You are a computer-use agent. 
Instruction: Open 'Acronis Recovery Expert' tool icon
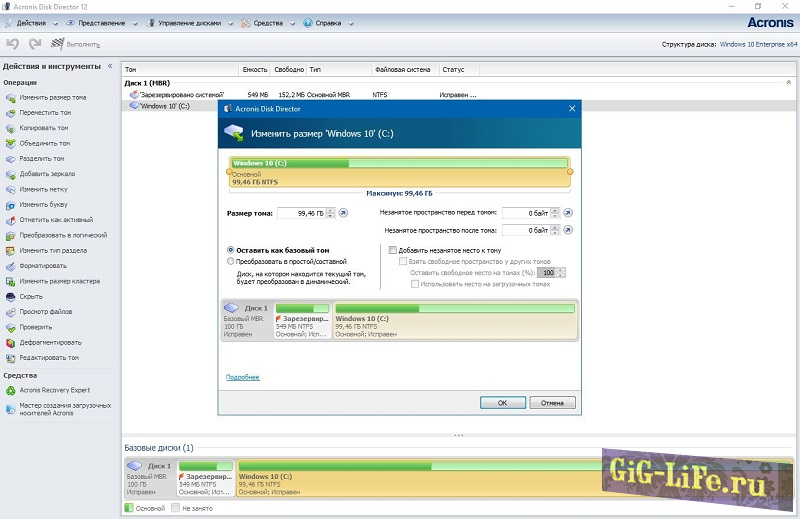11,390
